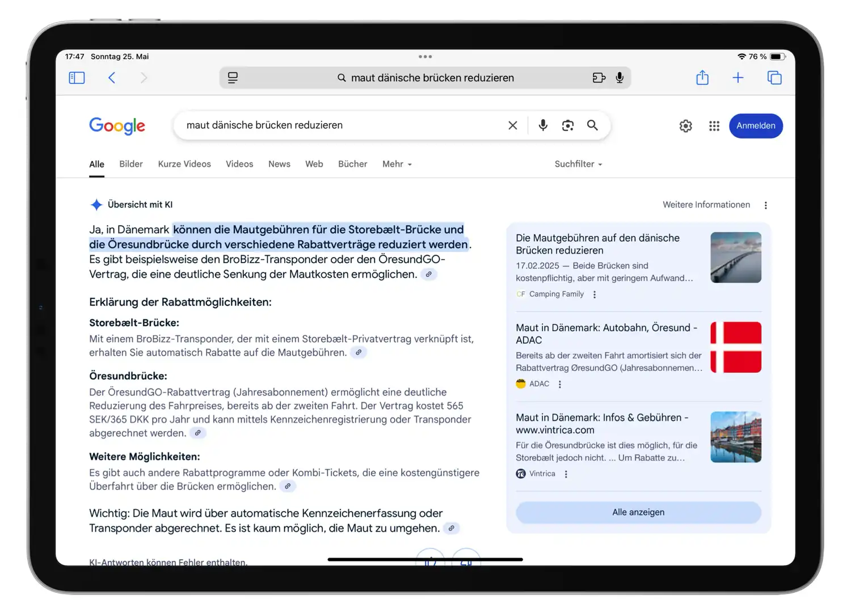Expand the Suchfilter dropdown
The image size is (851, 616).
pos(578,164)
